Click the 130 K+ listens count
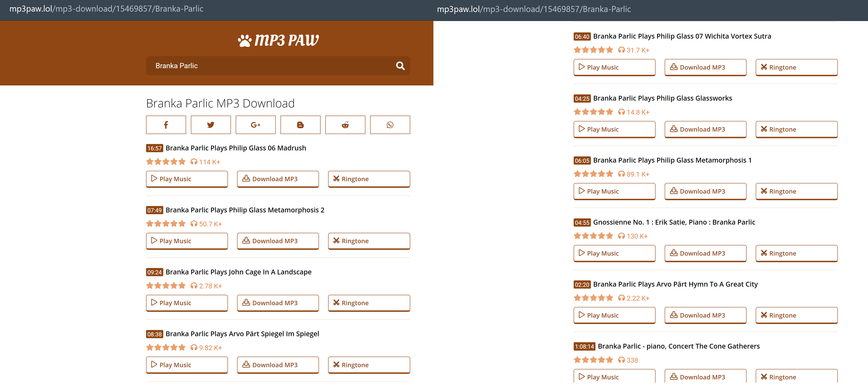This screenshot has width=868, height=386. pyautogui.click(x=633, y=236)
